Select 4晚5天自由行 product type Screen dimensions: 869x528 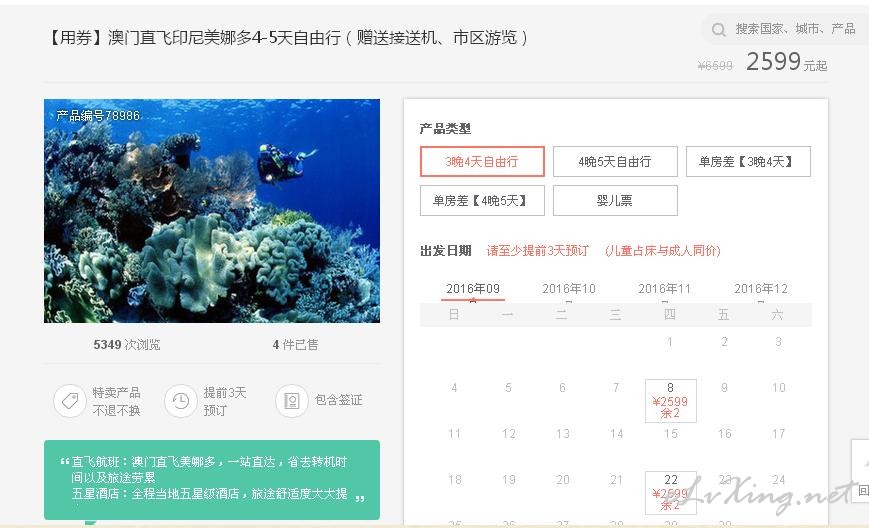615,162
